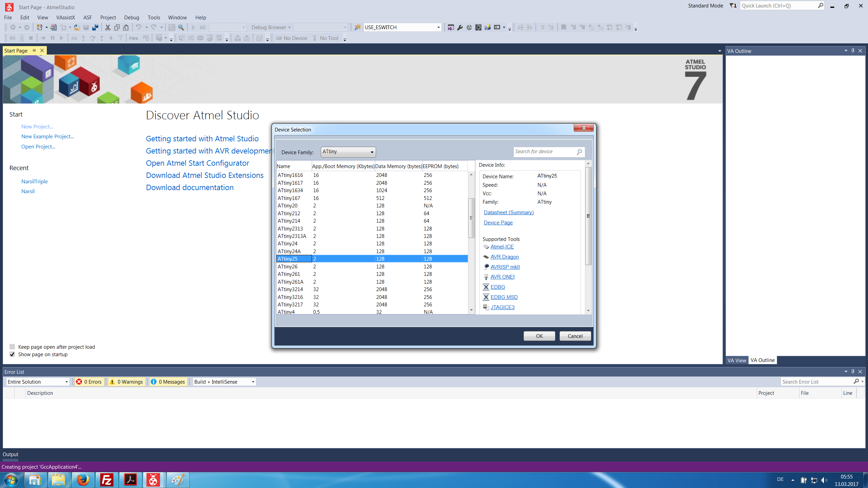Click the Paste toolbar icon
868x488 pixels.
click(126, 27)
